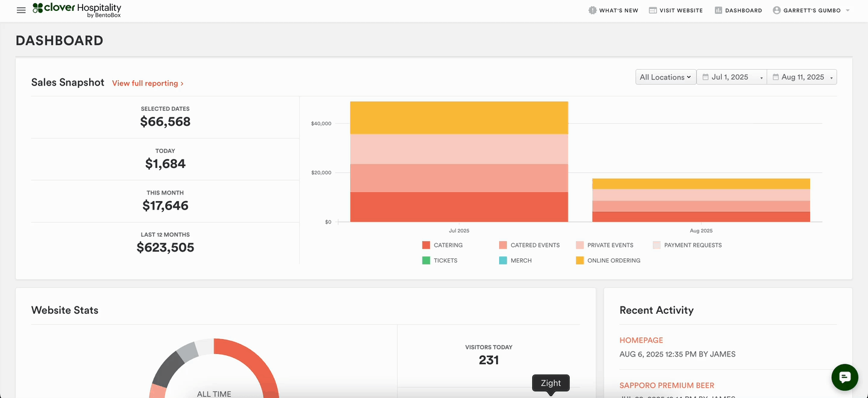The image size is (868, 398).
Task: Toggle the Private Events legend swatch
Action: (x=580, y=245)
